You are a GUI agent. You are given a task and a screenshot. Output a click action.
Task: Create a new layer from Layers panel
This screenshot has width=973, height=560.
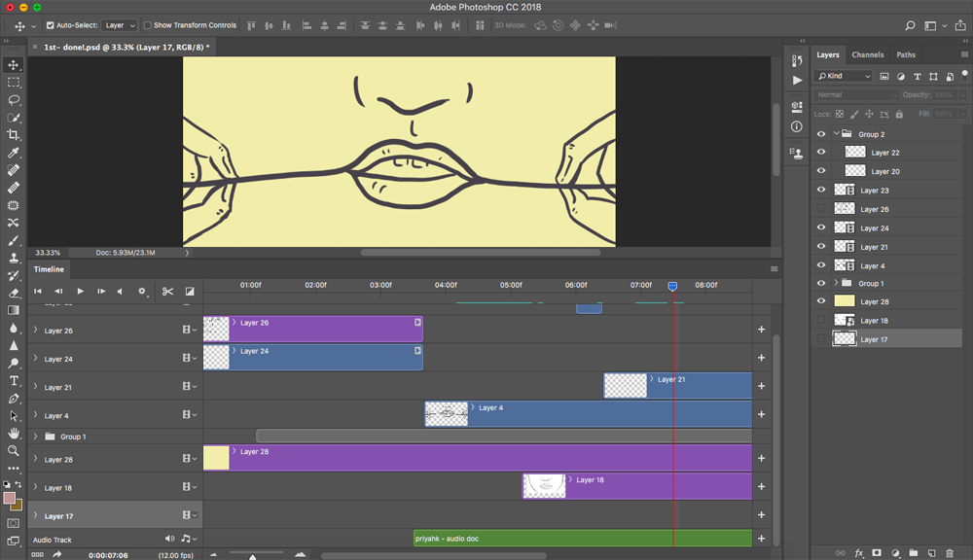click(x=931, y=552)
